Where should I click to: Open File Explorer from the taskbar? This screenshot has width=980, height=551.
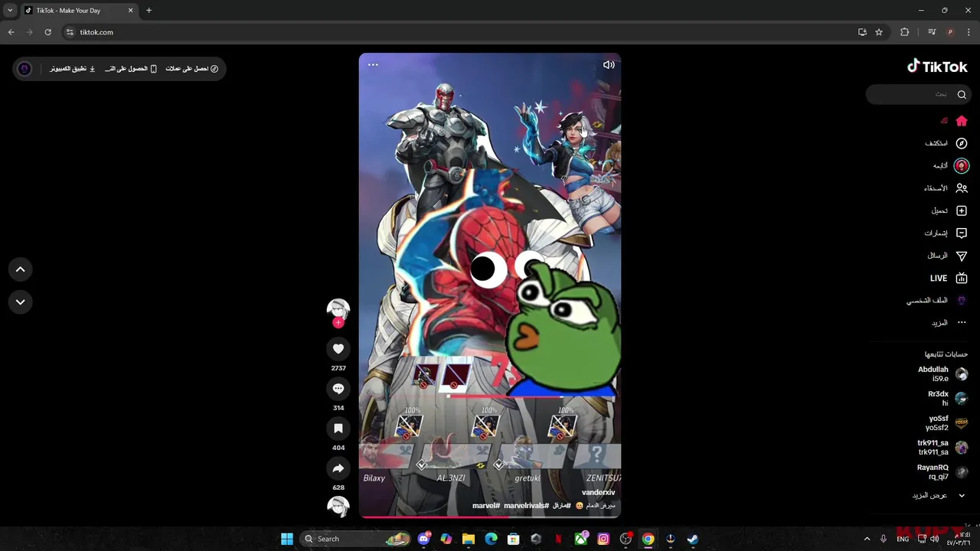[469, 539]
